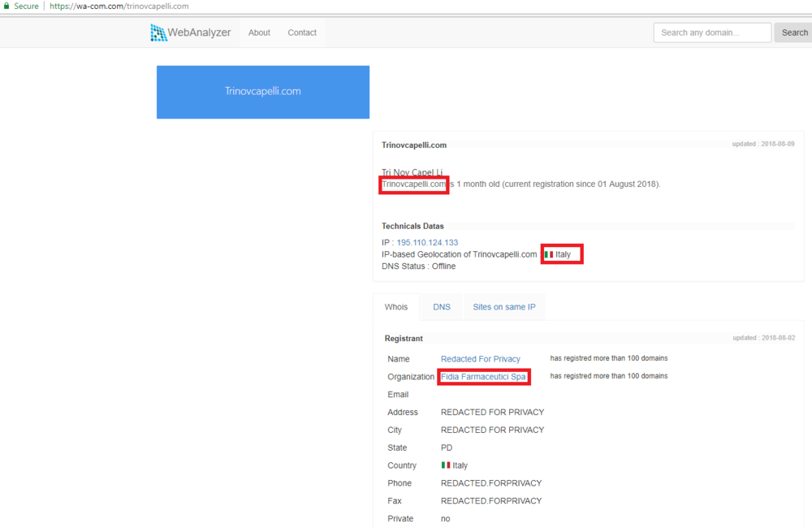Click the secure padlock icon in address bar
The image size is (812, 528).
click(6, 6)
